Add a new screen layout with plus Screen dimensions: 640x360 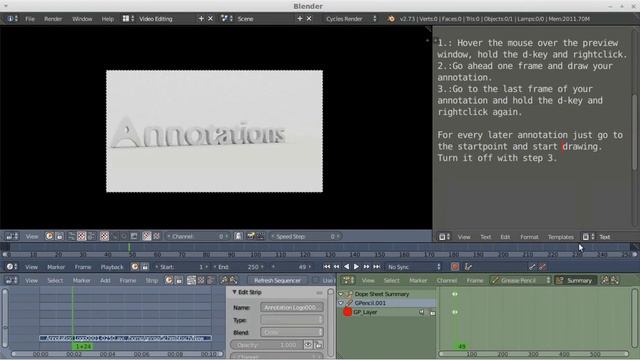pyautogui.click(x=201, y=19)
